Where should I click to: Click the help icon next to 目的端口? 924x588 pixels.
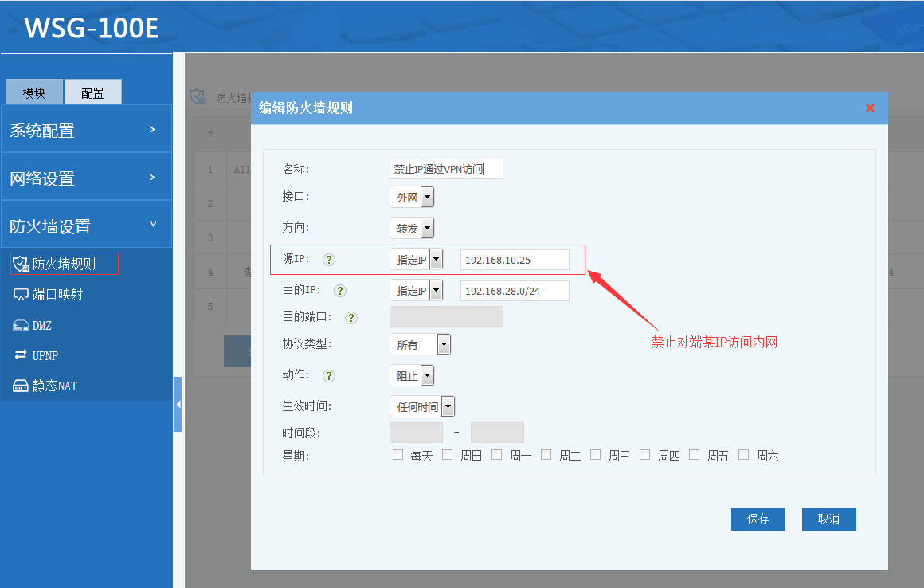(351, 317)
